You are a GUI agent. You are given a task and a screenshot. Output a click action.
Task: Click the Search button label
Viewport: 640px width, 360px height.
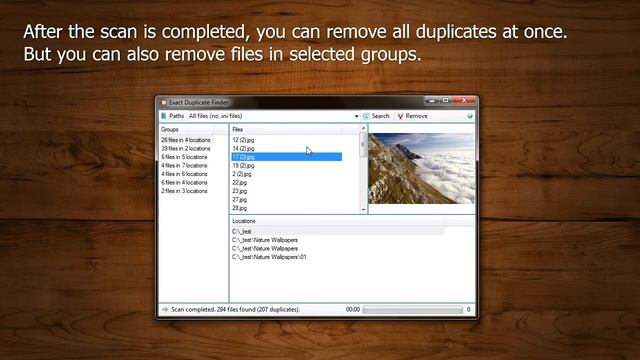380,116
